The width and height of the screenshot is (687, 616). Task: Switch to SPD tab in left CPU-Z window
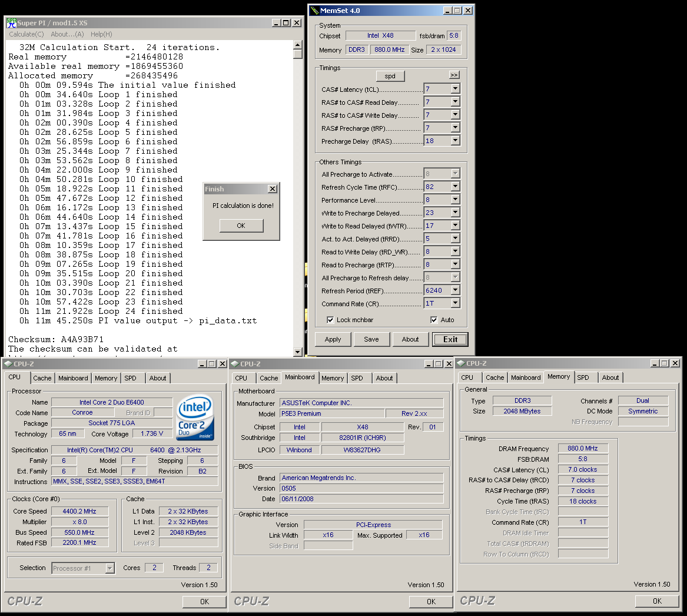(x=131, y=378)
